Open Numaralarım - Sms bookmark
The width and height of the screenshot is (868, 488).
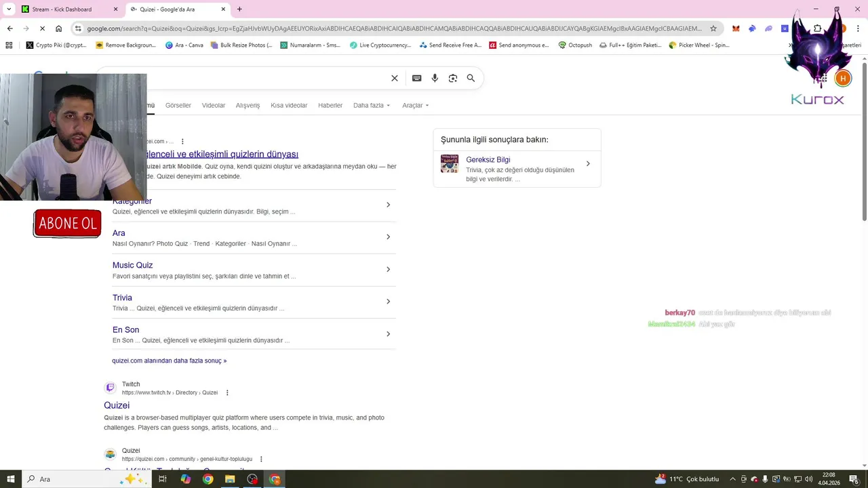point(311,45)
